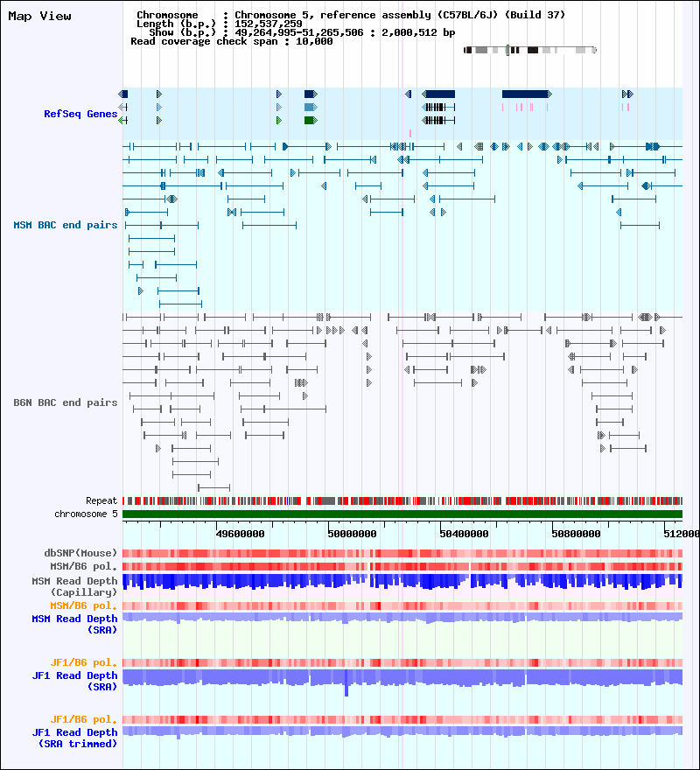Click the red position marker on ideogram
This screenshot has width=700, height=770.
coord(507,50)
